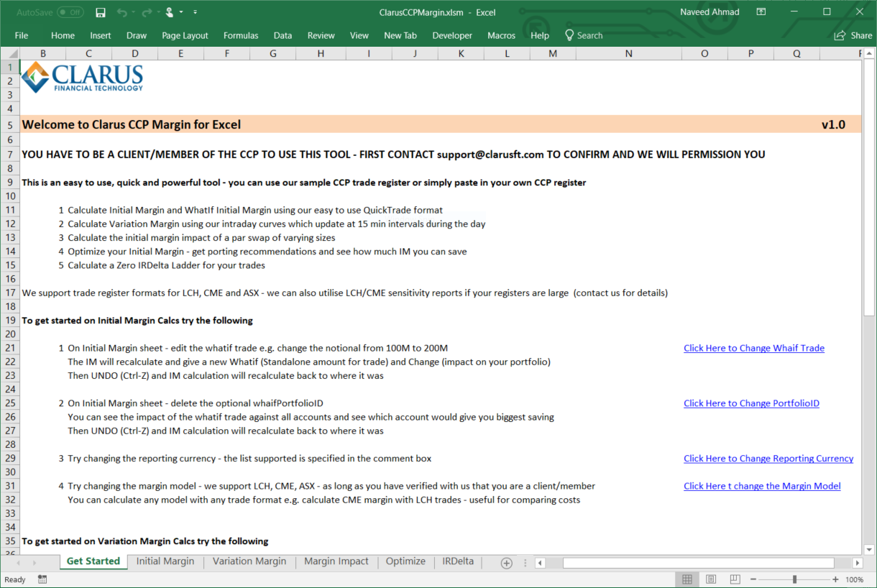Open the Undo history dropdown arrow
Screen dimensions: 877x588
[134, 12]
